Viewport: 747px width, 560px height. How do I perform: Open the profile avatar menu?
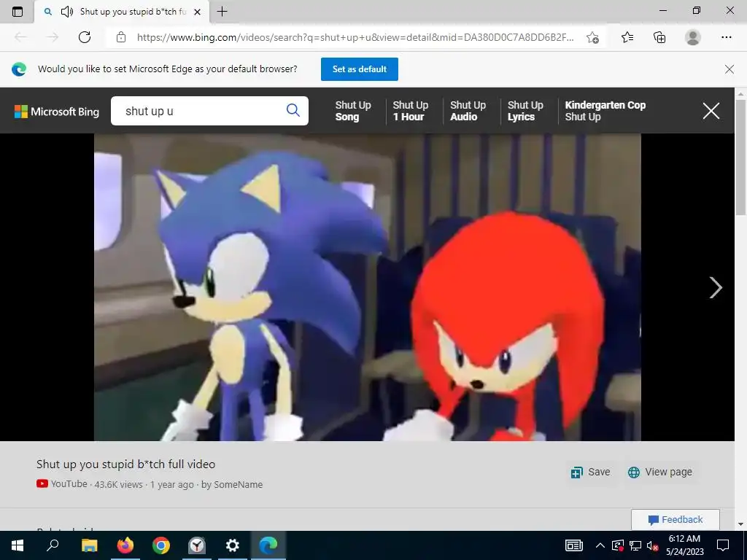(x=693, y=37)
